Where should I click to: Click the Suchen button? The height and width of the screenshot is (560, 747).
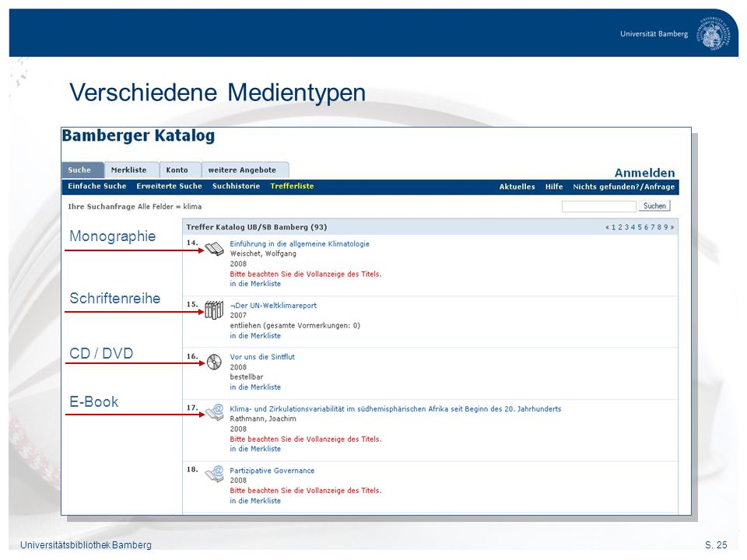(x=654, y=206)
